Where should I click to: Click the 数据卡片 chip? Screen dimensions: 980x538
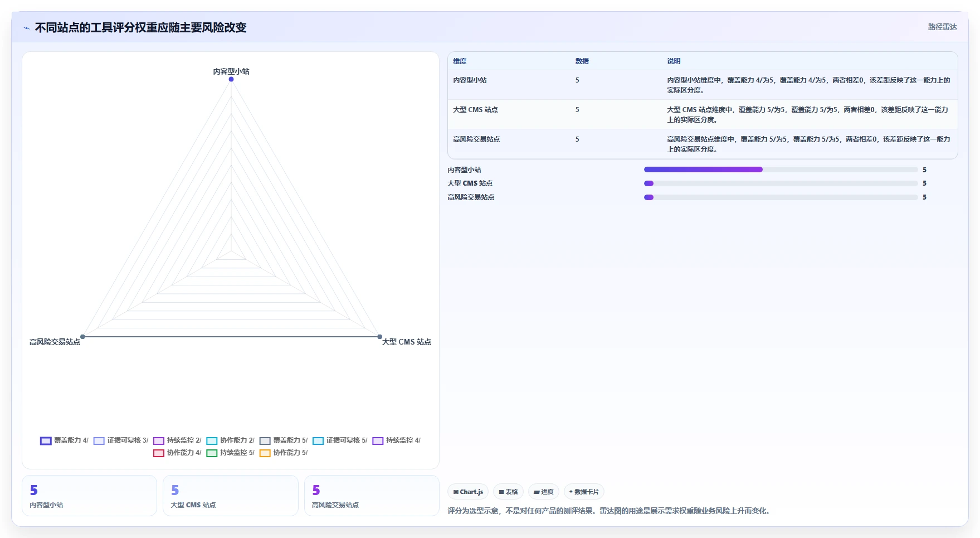(x=584, y=492)
